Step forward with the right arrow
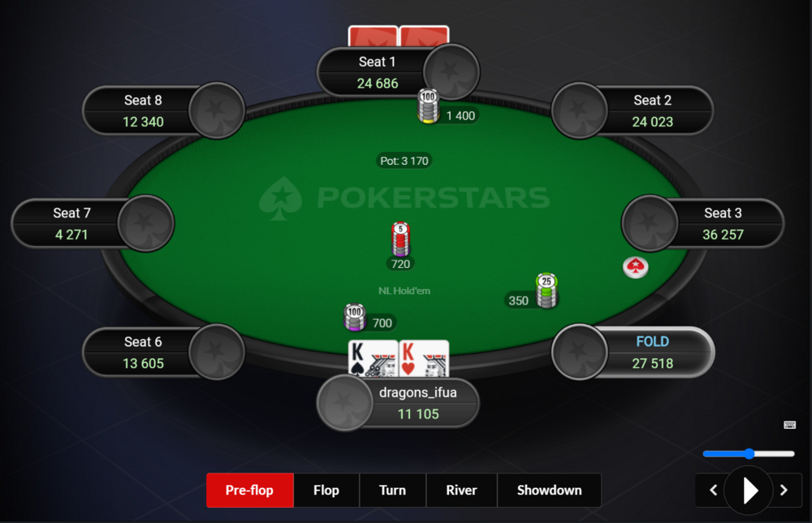 click(784, 490)
